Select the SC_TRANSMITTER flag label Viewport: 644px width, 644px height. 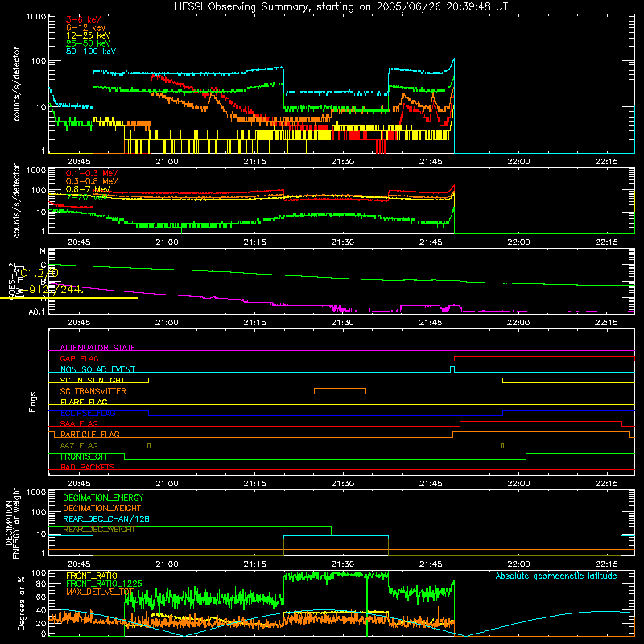pos(93,391)
